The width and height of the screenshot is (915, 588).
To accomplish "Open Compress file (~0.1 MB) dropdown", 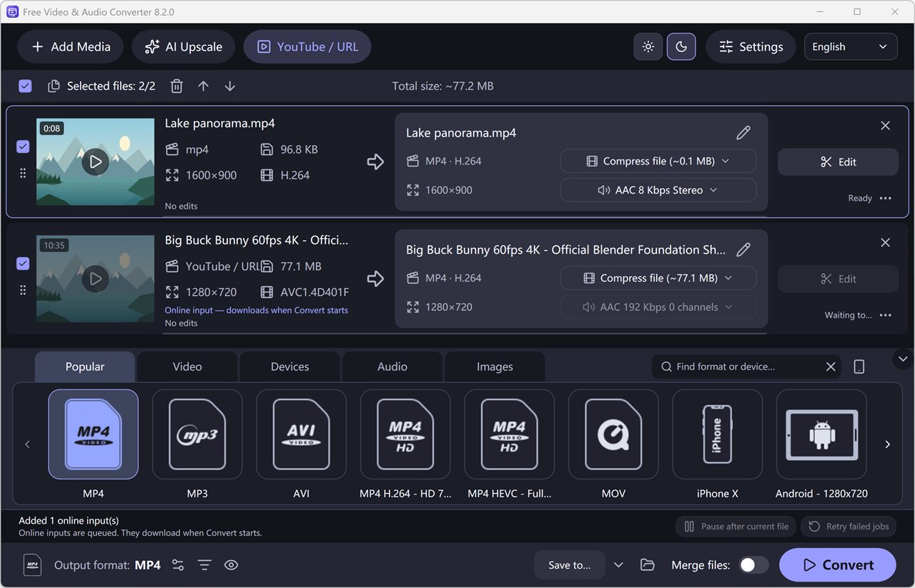I will 658,161.
